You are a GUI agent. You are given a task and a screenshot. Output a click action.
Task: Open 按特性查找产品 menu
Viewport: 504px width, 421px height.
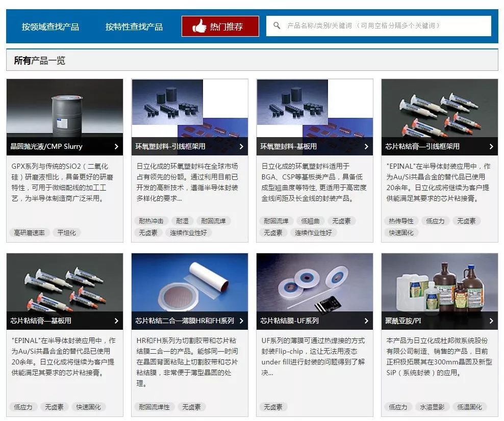pos(134,27)
